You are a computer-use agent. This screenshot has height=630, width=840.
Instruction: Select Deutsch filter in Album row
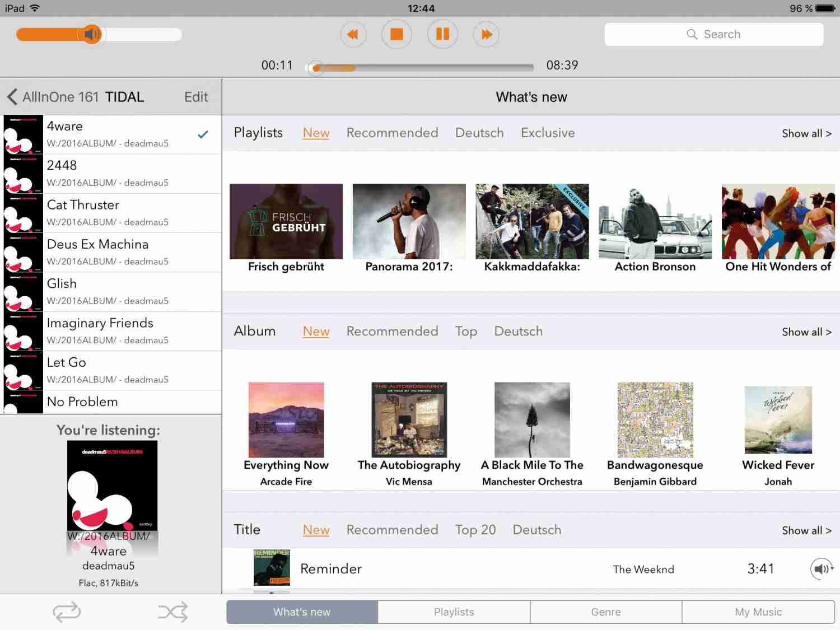click(x=519, y=331)
